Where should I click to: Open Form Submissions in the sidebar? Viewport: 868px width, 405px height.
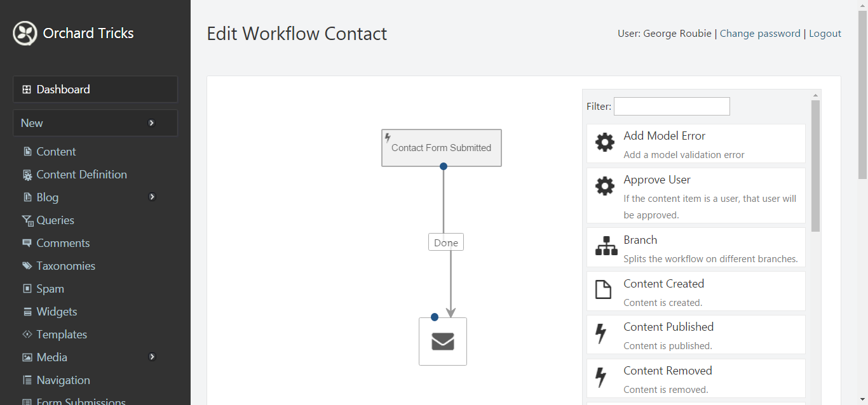coord(81,401)
